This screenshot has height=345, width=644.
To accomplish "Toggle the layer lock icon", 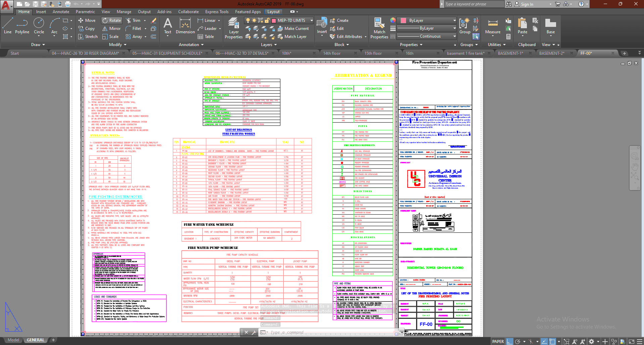I will coord(267,20).
